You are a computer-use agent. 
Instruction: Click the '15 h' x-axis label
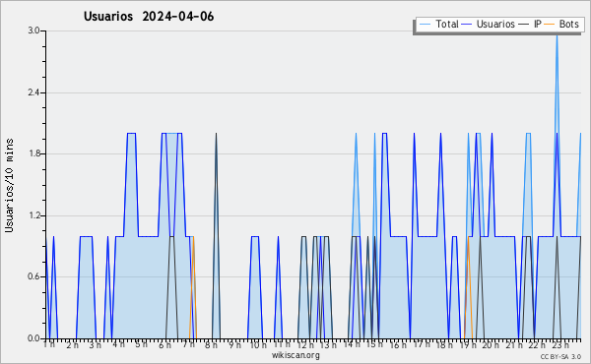pos(374,344)
